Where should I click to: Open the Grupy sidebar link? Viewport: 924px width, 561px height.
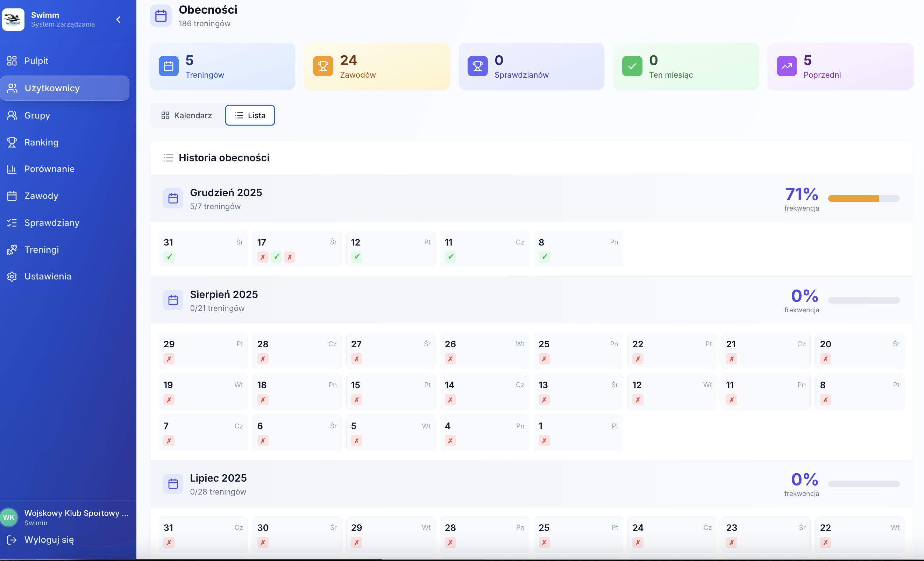tap(37, 115)
